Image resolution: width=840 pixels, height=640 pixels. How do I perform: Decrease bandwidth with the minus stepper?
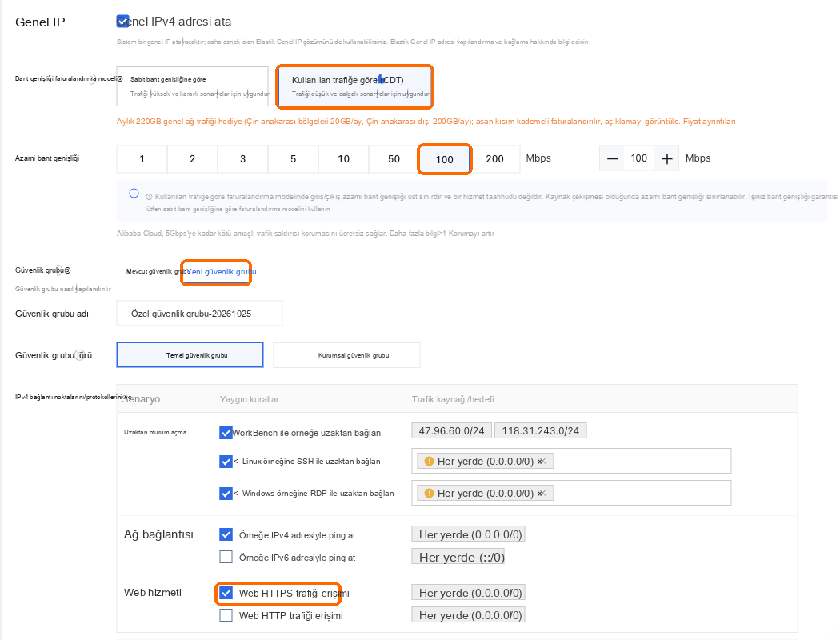(613, 159)
